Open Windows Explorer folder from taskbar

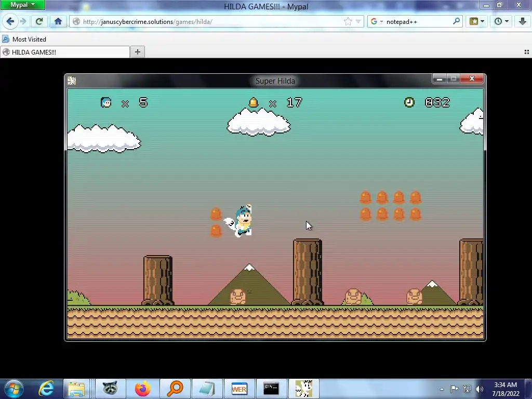(x=77, y=389)
